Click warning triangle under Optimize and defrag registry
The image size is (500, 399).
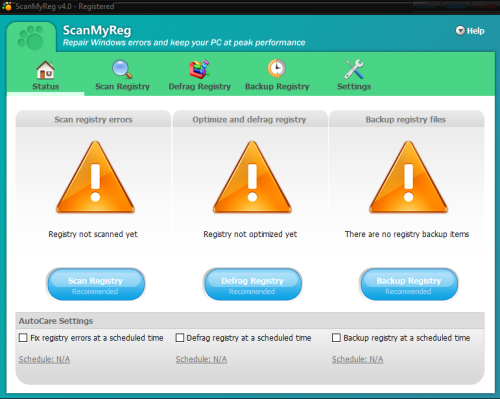click(x=252, y=177)
